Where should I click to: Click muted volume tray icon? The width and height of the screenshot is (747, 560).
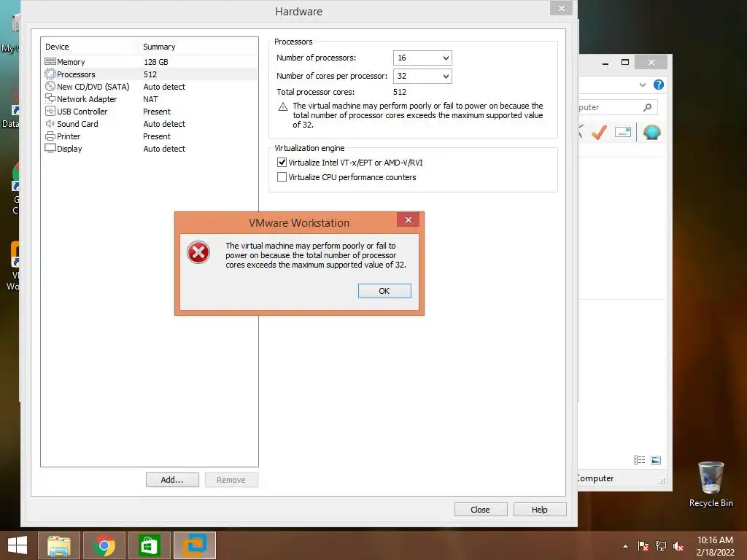(x=678, y=546)
